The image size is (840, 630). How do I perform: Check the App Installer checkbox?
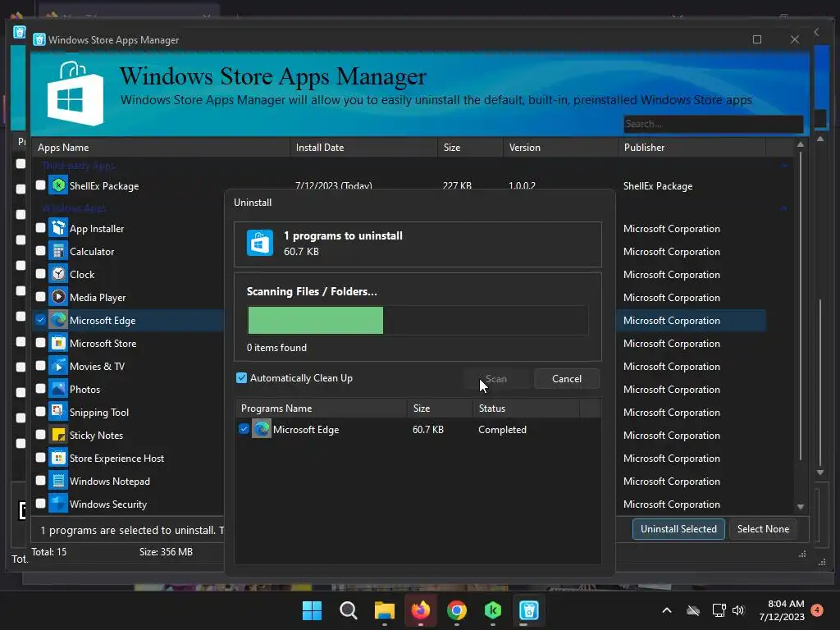point(41,228)
